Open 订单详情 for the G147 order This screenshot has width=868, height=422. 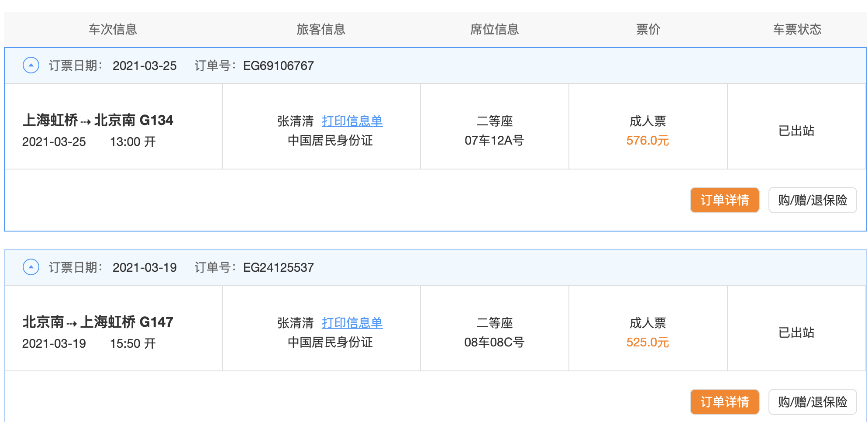point(724,401)
